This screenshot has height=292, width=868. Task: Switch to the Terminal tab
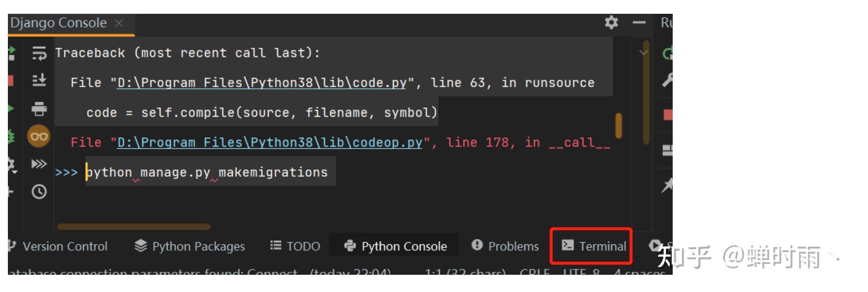(x=591, y=246)
